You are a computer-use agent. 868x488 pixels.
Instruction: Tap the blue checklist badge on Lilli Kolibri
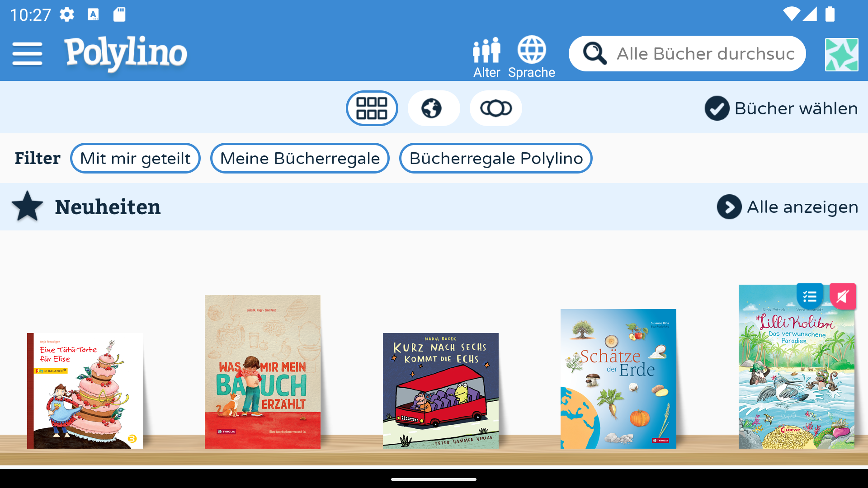810,296
